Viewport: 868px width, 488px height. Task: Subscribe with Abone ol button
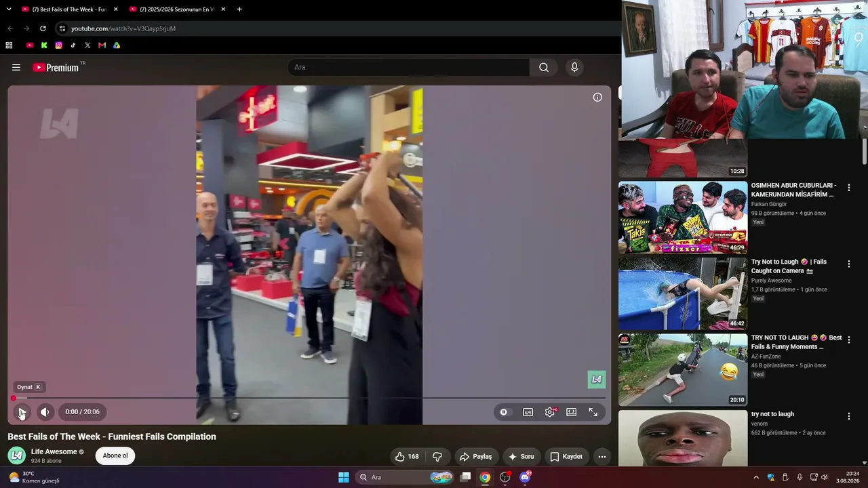click(x=115, y=455)
